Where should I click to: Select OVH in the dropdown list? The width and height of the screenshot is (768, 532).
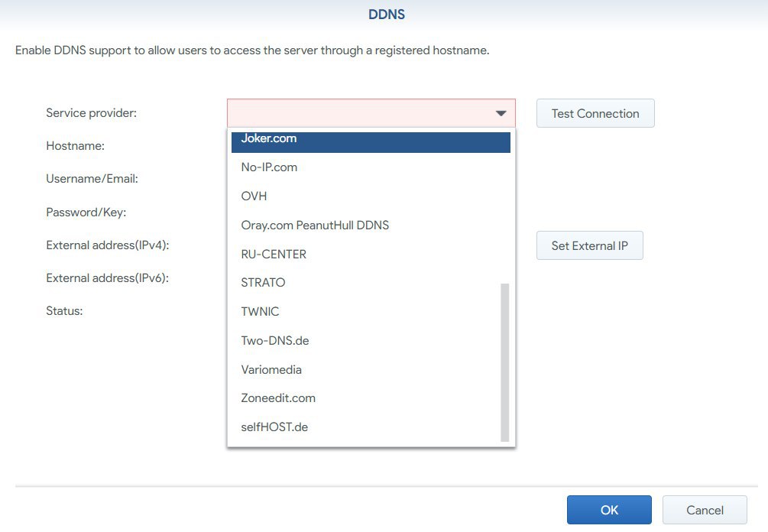[371, 196]
